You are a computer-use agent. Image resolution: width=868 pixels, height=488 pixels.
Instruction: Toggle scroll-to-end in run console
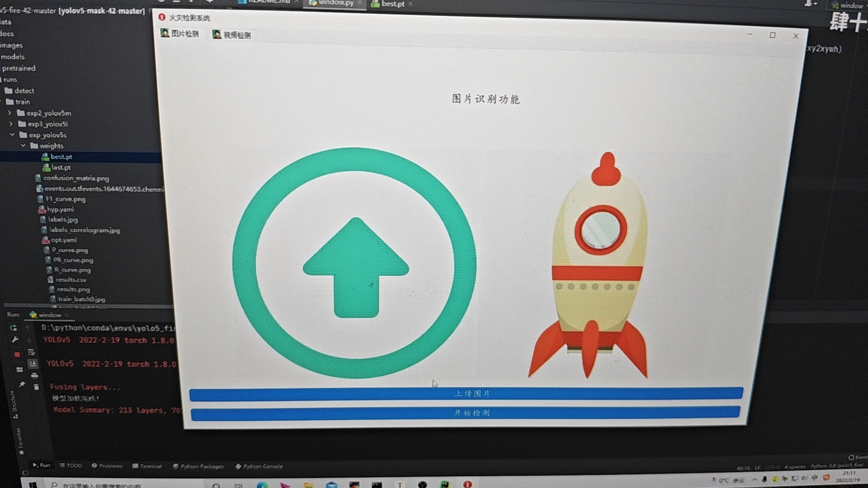(x=33, y=364)
